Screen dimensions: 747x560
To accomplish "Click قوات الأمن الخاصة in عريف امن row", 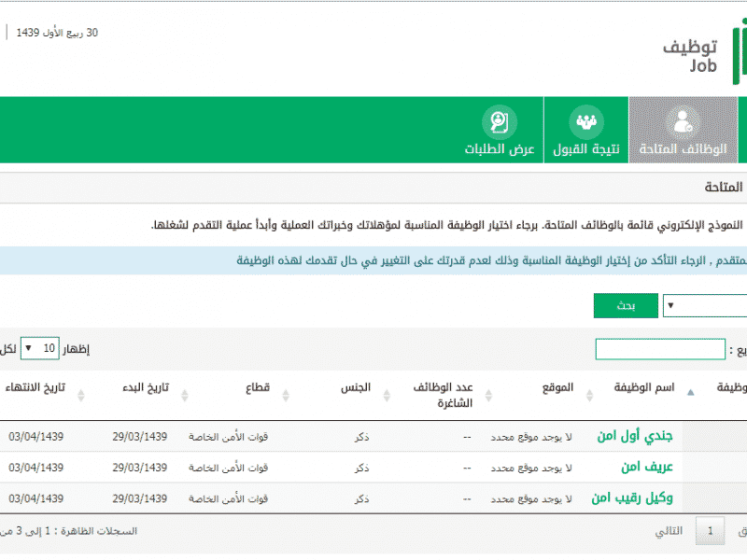I will 228,469.
